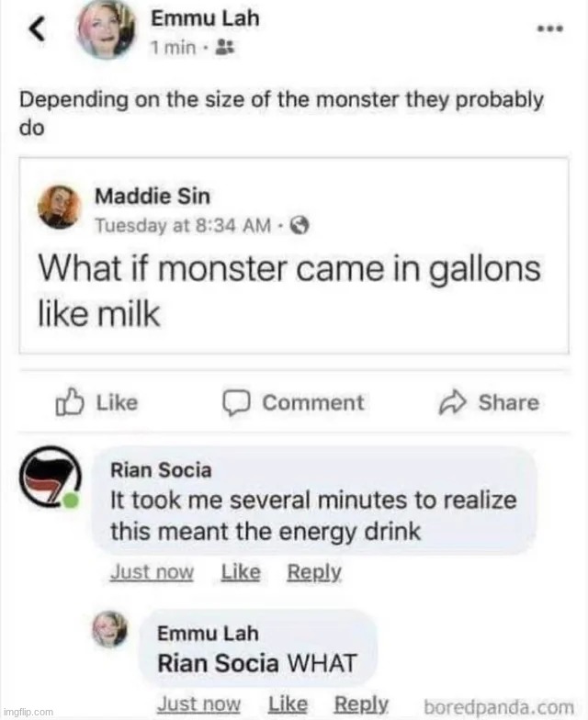Click the Rian Socia commenter name
The image size is (588, 720).
[x=160, y=470]
